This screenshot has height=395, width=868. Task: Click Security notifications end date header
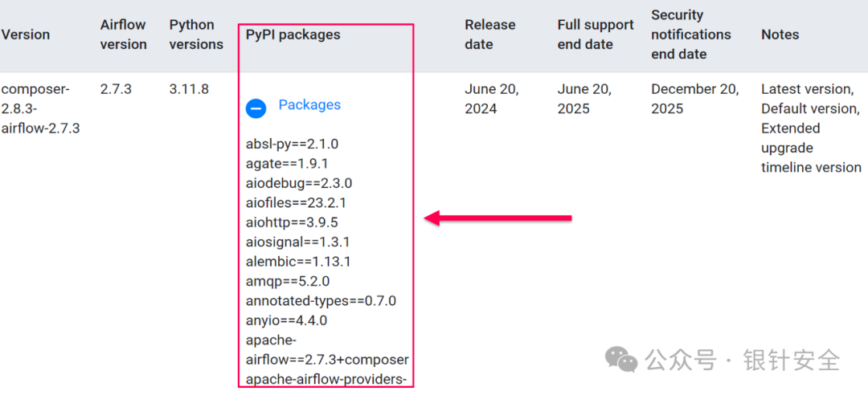[x=691, y=35]
